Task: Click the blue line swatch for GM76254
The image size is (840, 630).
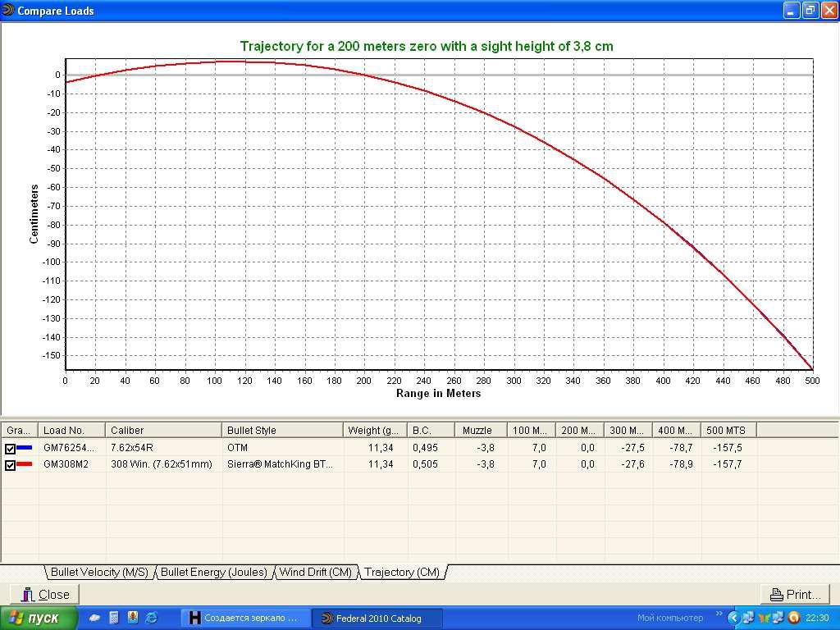Action: coord(25,448)
